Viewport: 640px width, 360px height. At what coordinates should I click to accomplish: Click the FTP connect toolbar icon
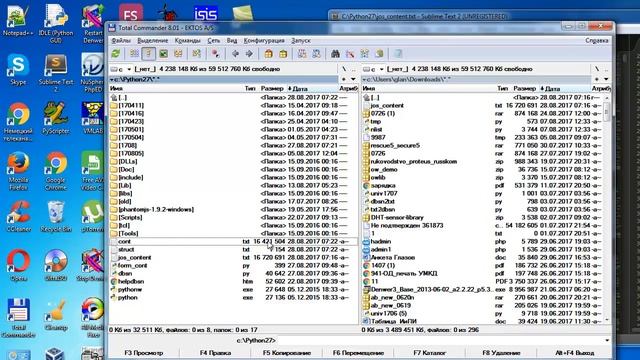coord(302,53)
